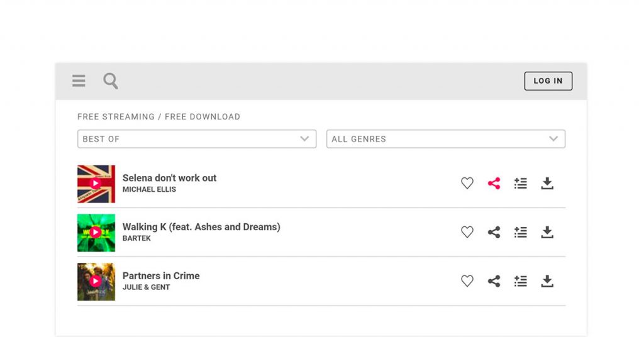Share the Walking K track

[494, 232]
